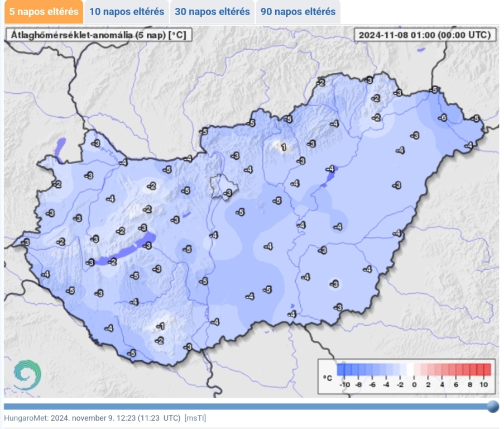Click the -3 marker inside the Budapest outline
Screen dimensions: 504x429
[227, 193]
